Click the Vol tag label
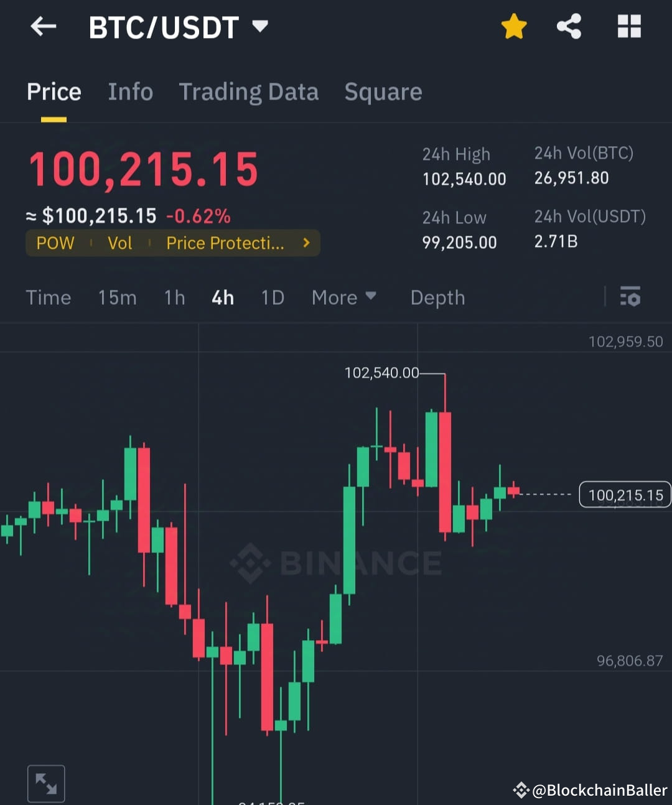Screen dimensions: 672x805 click(119, 243)
